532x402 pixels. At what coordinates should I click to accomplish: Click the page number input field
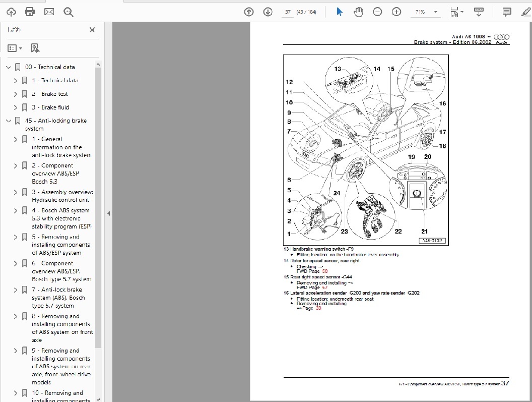tap(288, 12)
